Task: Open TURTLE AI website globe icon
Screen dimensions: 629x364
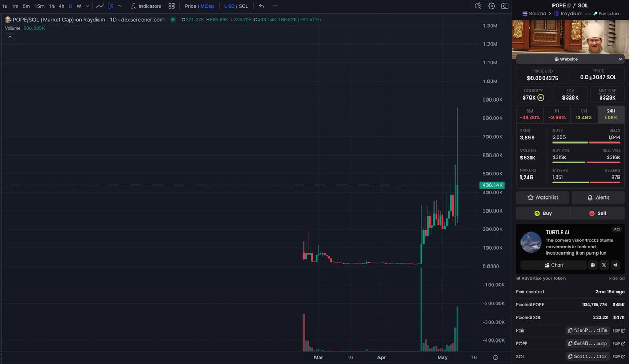Action: [593, 265]
